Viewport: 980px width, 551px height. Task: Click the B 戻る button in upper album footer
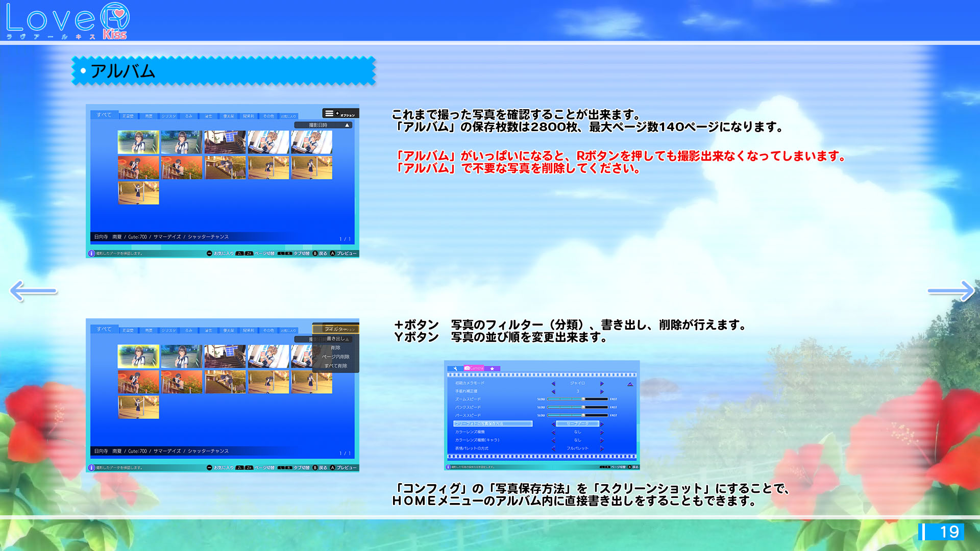(320, 254)
